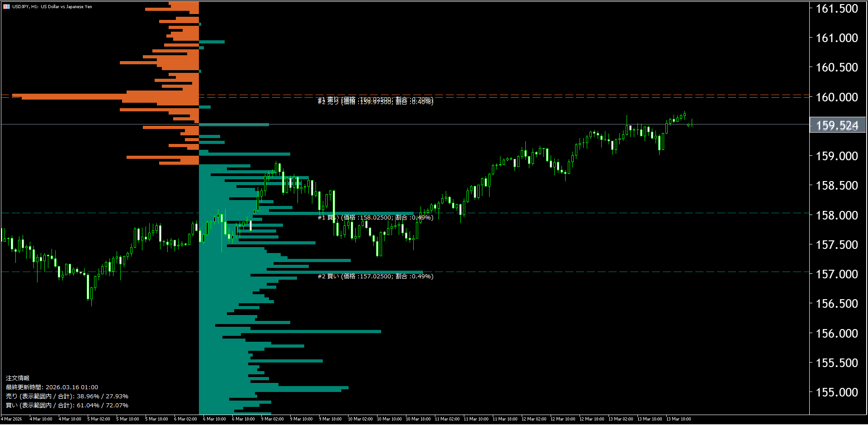This screenshot has width=868, height=425.
Task: Click the 9 Mar 02:00 time axis label
Action: pos(272,419)
